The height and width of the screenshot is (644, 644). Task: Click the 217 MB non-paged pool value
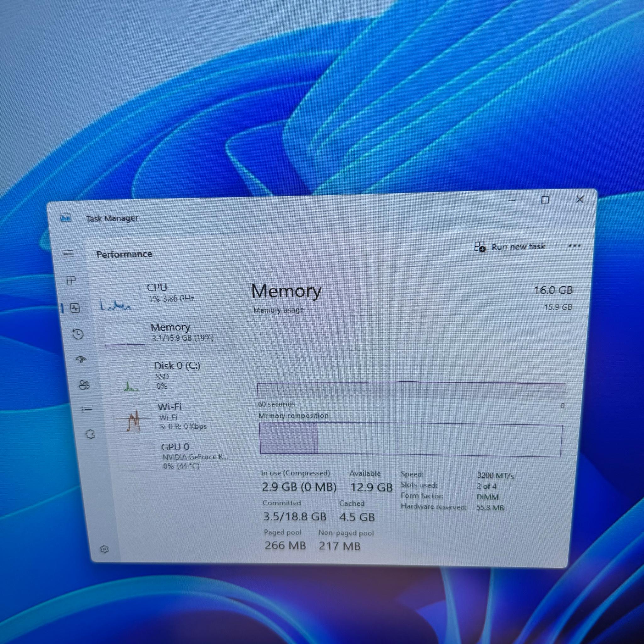[339, 546]
